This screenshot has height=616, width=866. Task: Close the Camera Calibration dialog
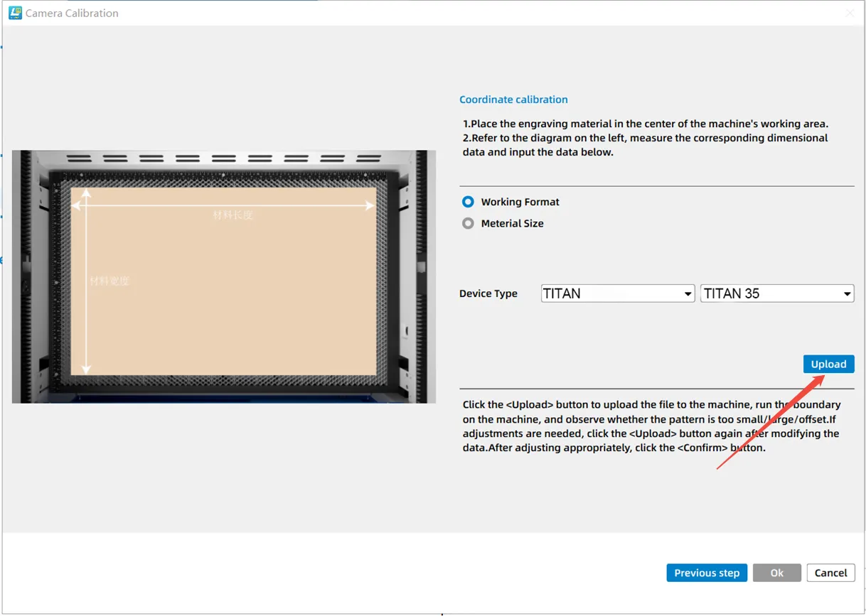click(x=850, y=13)
